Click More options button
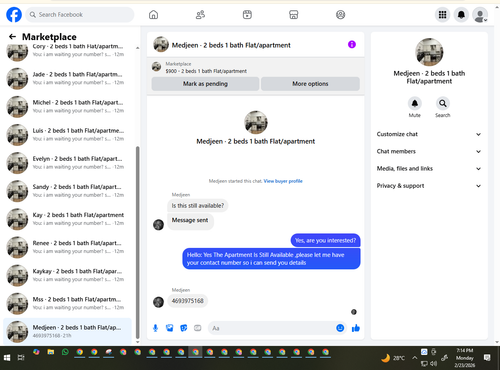The image size is (500, 370). [310, 84]
